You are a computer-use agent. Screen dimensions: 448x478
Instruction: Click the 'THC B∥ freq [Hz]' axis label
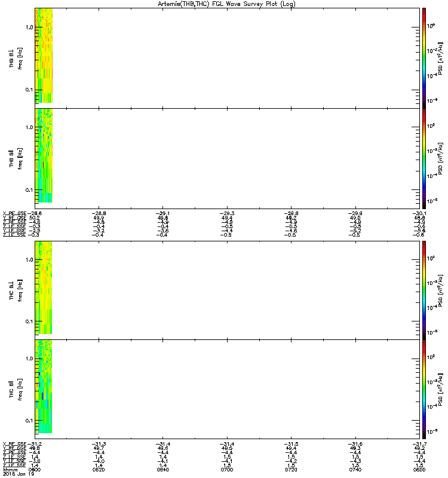tap(16, 390)
